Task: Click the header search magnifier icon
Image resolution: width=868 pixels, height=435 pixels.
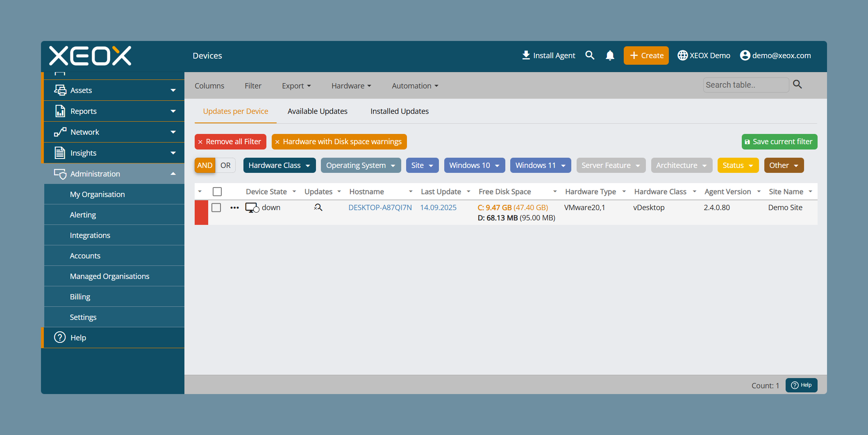Action: (590, 55)
